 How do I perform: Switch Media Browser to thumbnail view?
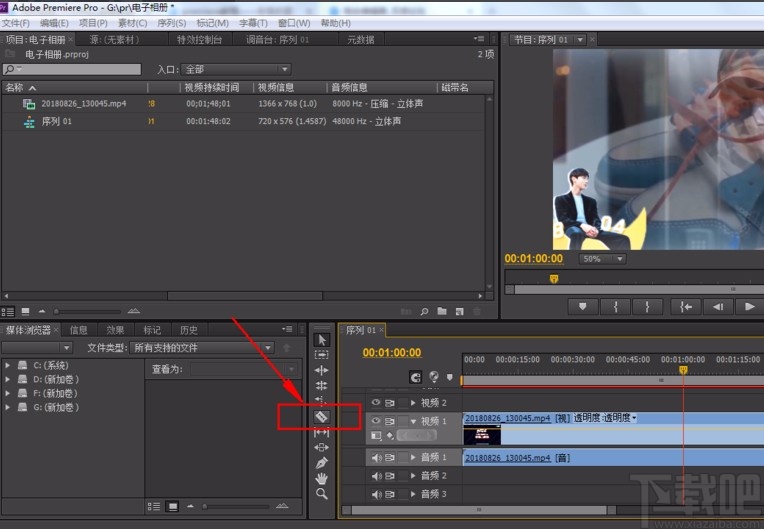(x=172, y=507)
